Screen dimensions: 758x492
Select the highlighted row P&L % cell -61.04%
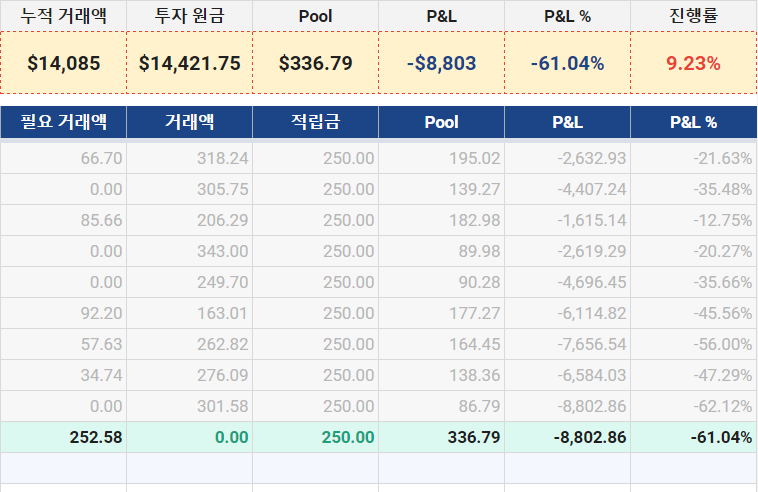(693, 437)
